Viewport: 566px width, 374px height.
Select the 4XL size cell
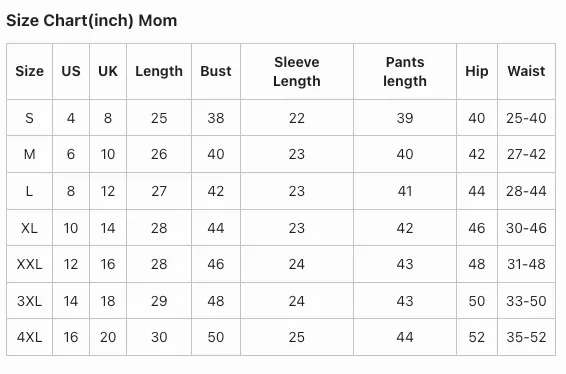pyautogui.click(x=29, y=337)
